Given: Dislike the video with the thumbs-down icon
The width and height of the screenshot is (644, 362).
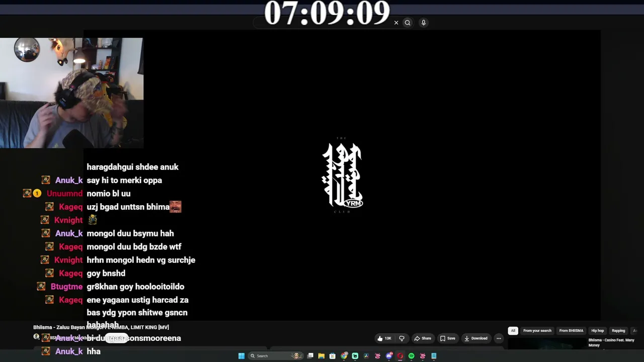Looking at the screenshot, I should 401,338.
